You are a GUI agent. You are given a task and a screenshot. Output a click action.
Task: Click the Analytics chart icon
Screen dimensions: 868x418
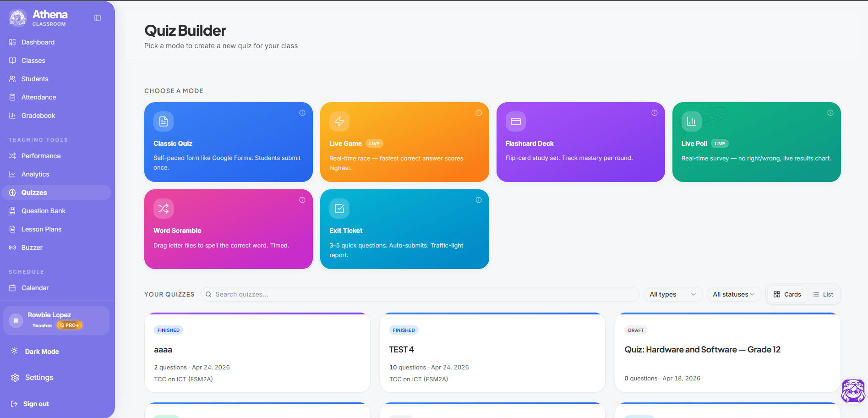12,174
